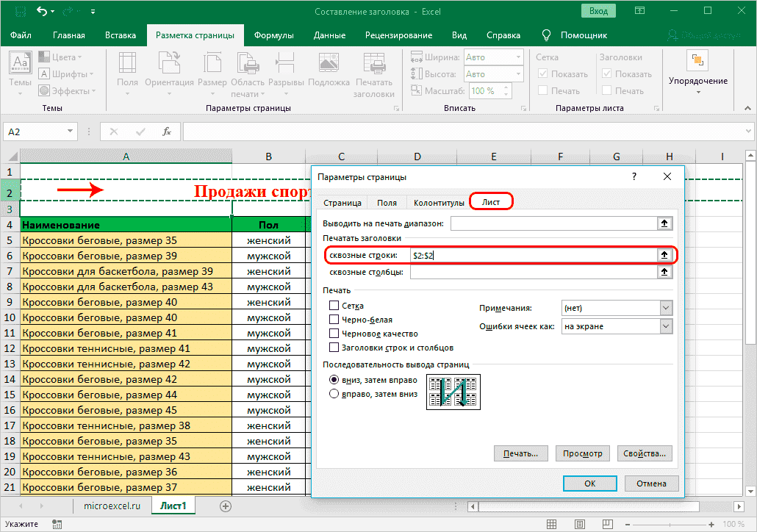The height and width of the screenshot is (532, 757).
Task: Collapse the print range selector for сквозные строки
Action: (664, 255)
